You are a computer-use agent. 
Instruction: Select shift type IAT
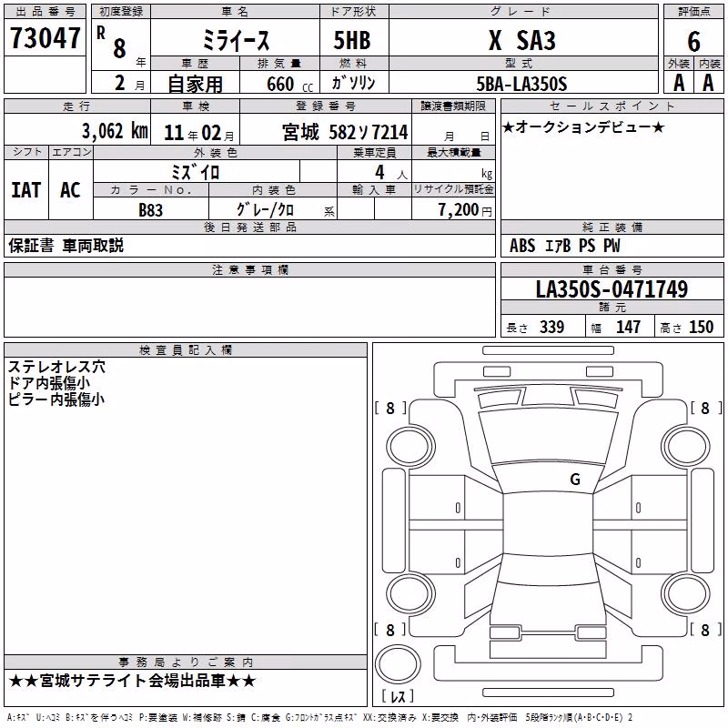coord(26,190)
